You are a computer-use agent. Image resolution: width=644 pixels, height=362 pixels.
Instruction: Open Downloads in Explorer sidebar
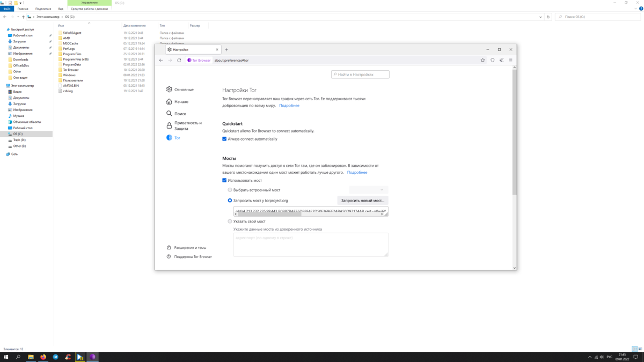[x=20, y=60]
